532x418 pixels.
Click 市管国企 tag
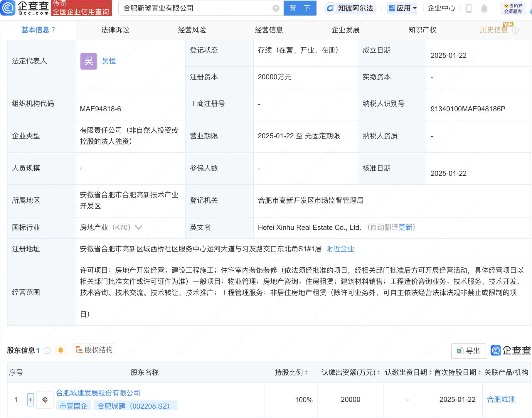click(74, 406)
